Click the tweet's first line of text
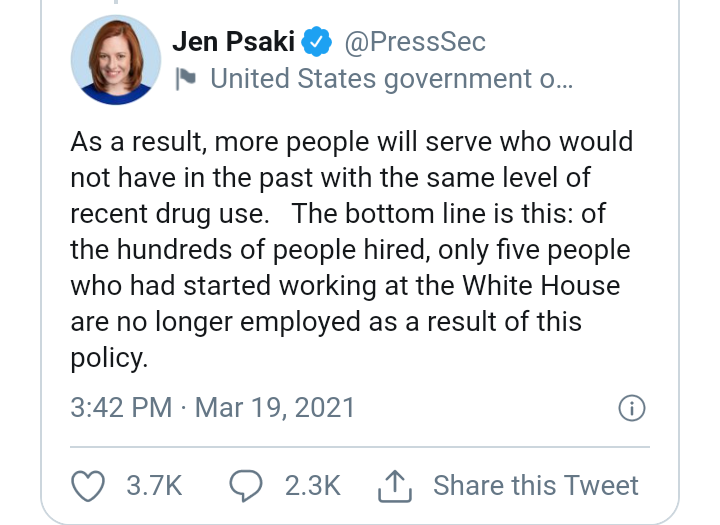 click(351, 142)
